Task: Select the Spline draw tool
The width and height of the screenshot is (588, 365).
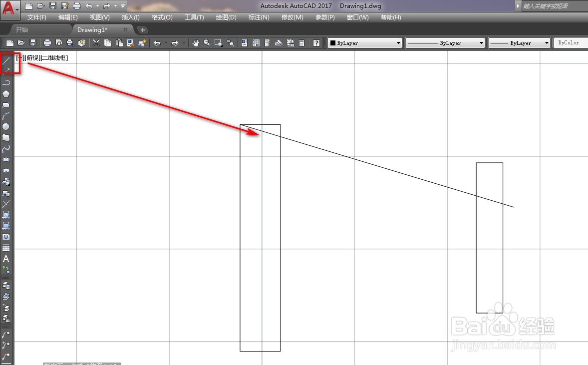Action: 6,149
